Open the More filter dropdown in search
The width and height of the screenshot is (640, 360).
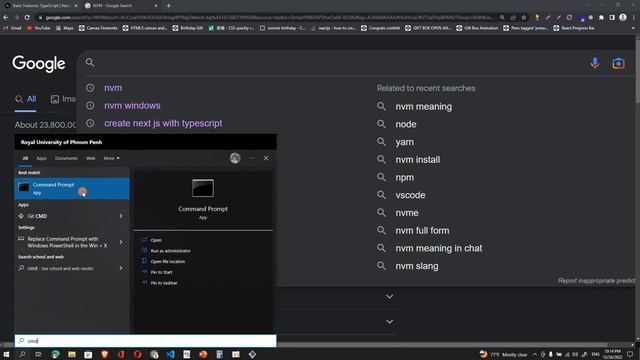[111, 158]
